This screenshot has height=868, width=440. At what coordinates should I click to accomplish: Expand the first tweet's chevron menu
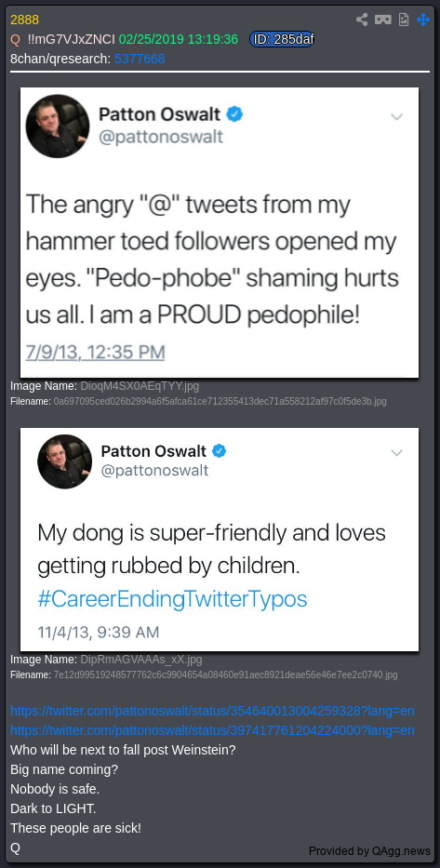[397, 117]
